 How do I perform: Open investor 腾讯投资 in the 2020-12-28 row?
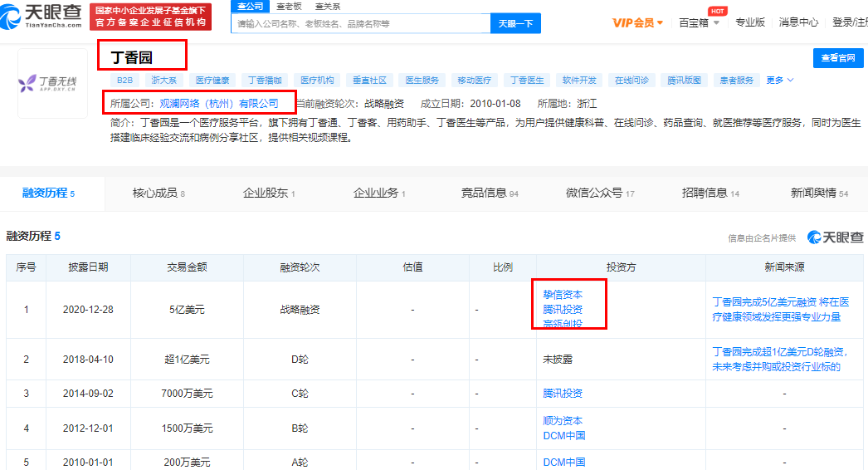click(563, 309)
